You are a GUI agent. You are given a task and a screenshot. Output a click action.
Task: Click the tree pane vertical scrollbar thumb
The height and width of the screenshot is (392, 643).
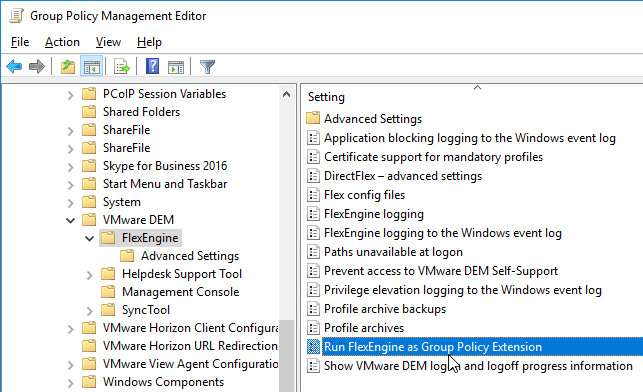[287, 356]
